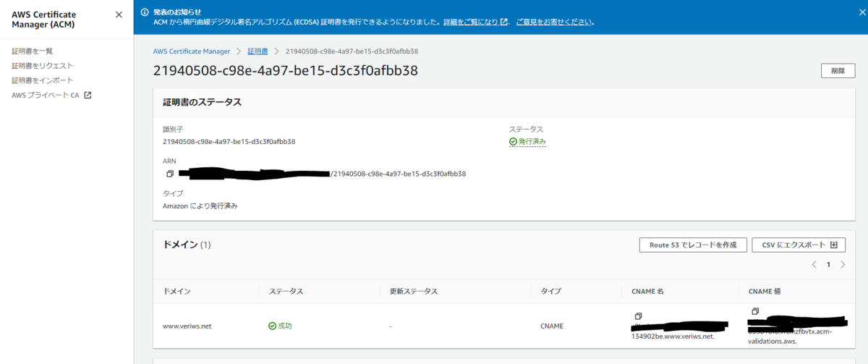
Task: Click external link icon after 詳細をご覧になり
Action: click(x=504, y=22)
